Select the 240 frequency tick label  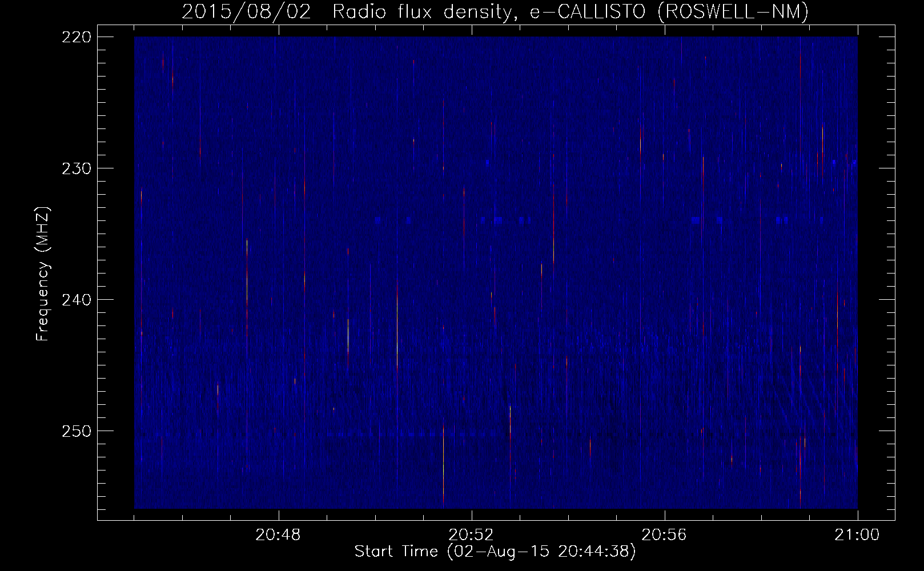pos(77,300)
